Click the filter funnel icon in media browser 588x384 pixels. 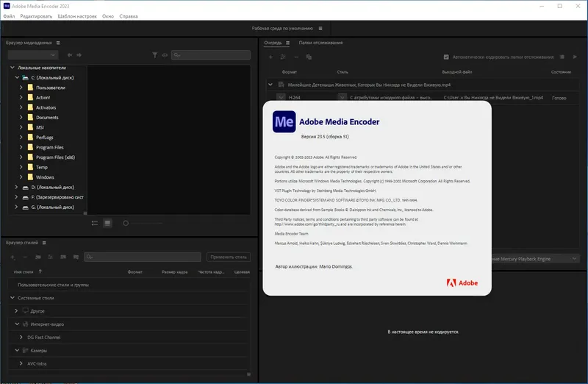click(154, 55)
